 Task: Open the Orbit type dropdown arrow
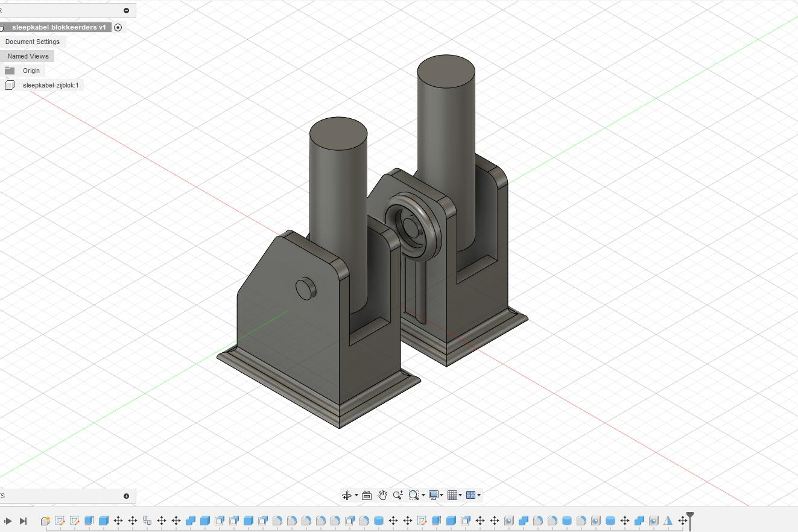[356, 495]
